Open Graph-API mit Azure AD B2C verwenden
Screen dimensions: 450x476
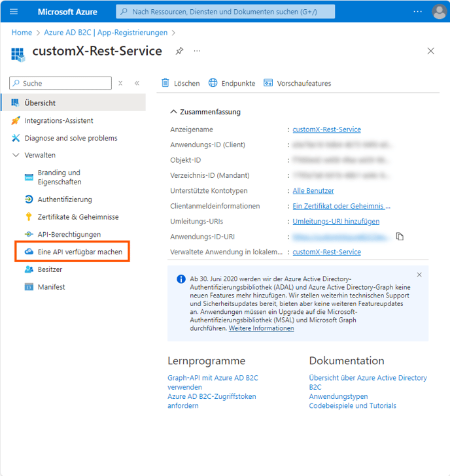(x=213, y=382)
